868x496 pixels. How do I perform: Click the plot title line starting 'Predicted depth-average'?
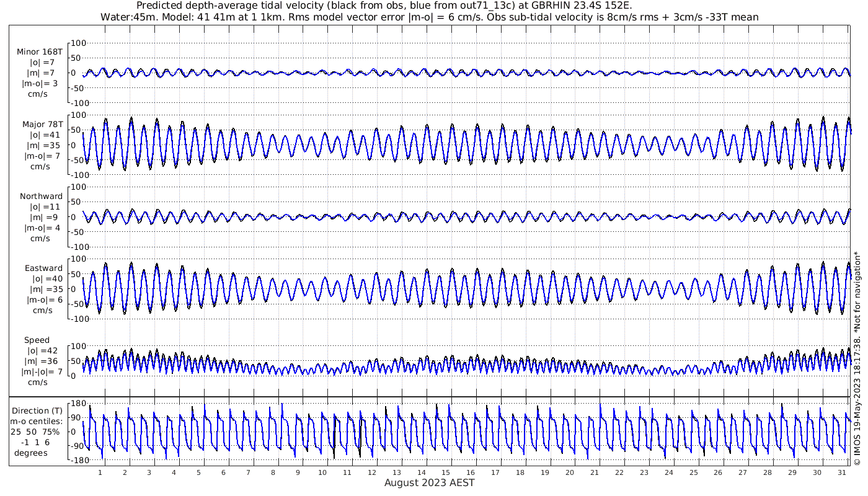click(384, 6)
